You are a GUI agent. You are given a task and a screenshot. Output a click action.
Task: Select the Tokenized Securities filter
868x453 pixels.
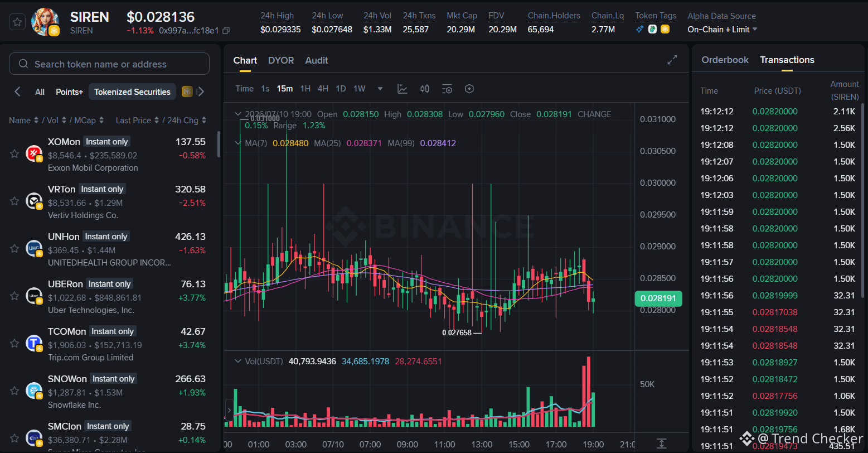click(132, 91)
